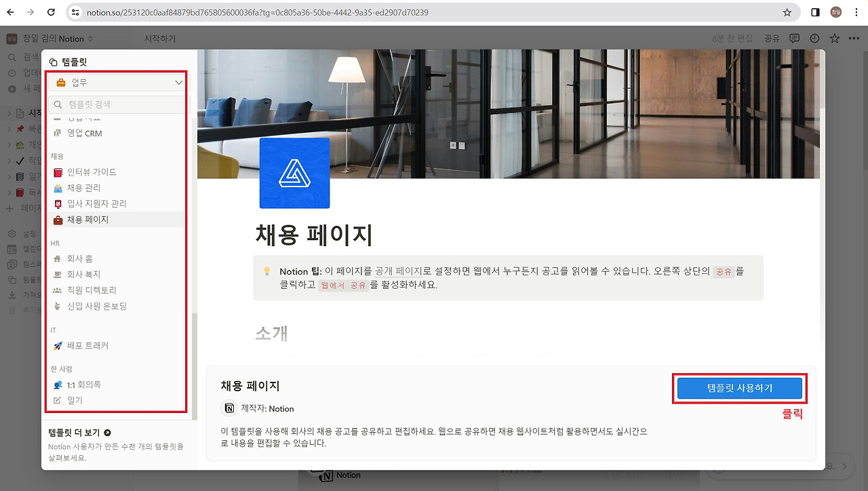Open the 창일 김의 Notion workspace switcher
The height and width of the screenshot is (491, 868).
tap(50, 39)
